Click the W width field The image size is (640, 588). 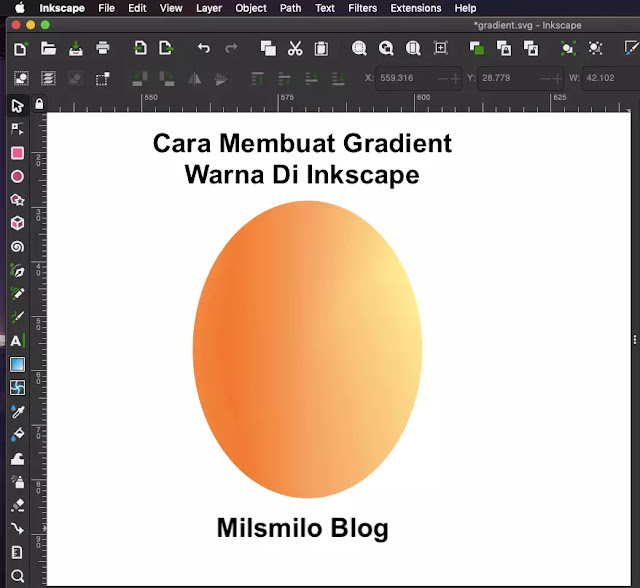pos(611,78)
